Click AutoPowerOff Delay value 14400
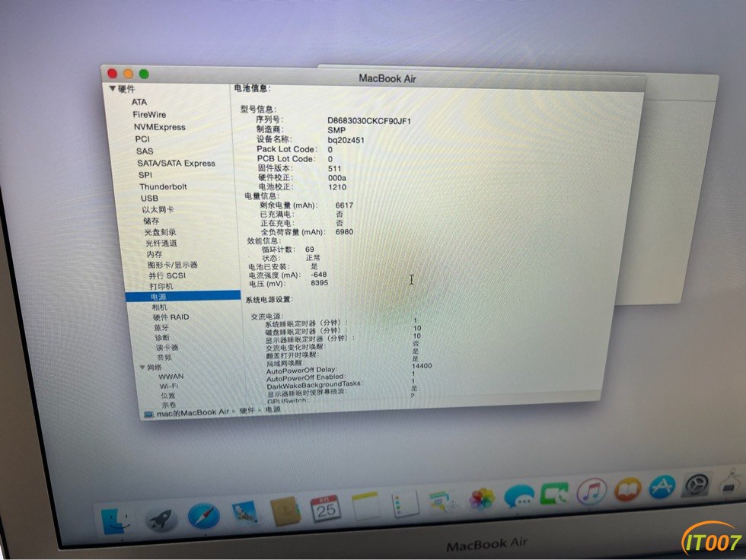The image size is (746, 560). pos(422,365)
